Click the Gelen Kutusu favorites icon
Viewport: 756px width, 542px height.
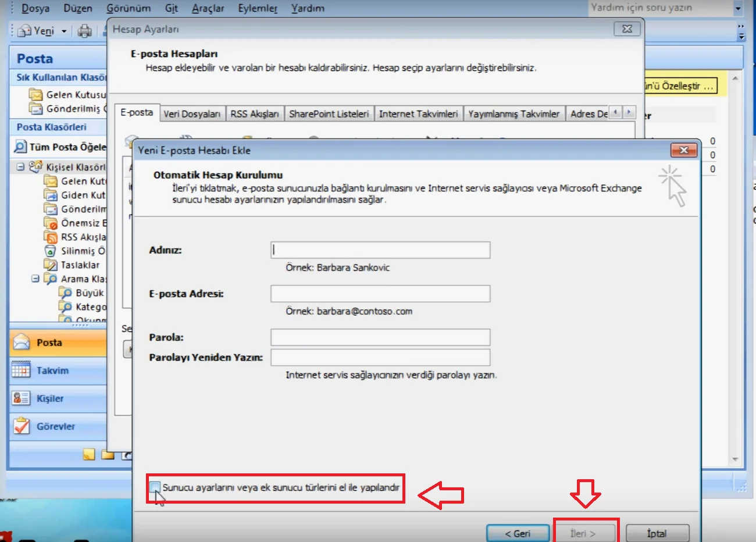36,94
